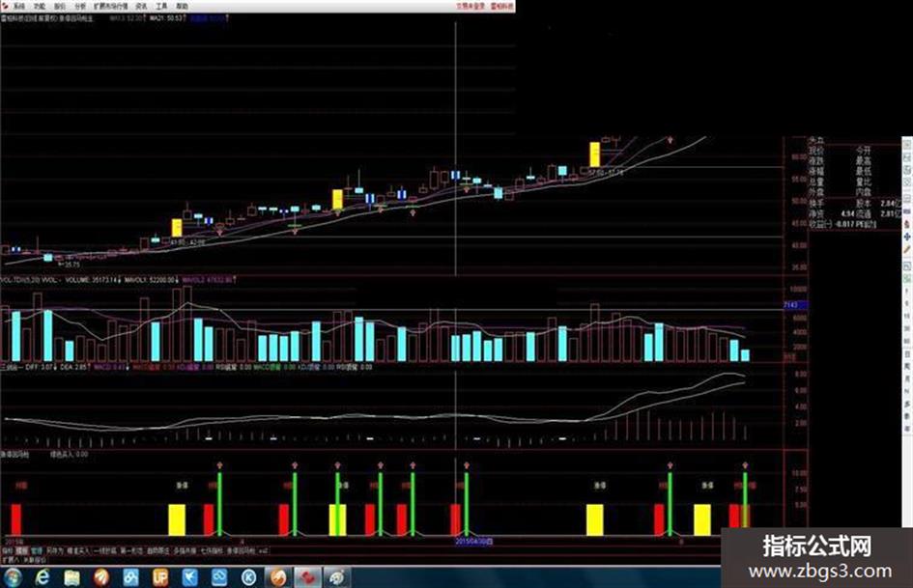Launch Internet Explorer from the taskbar

pyautogui.click(x=42, y=577)
